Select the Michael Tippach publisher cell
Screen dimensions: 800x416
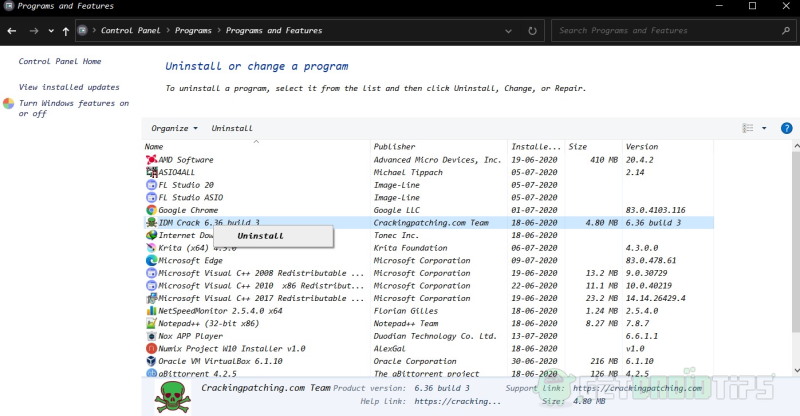coord(408,172)
